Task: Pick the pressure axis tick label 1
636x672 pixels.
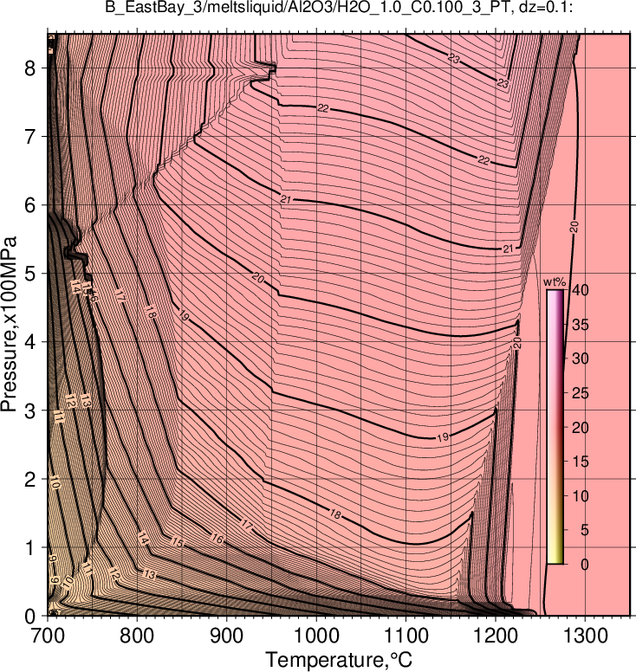Action: coord(29,547)
